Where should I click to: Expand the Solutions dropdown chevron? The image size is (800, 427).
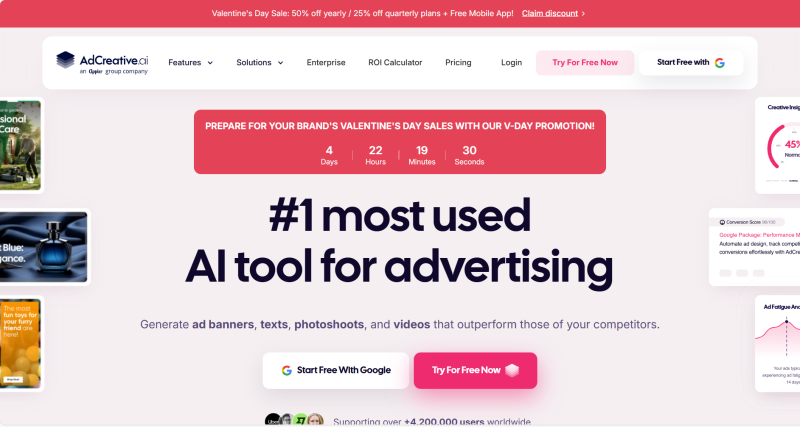(x=281, y=63)
